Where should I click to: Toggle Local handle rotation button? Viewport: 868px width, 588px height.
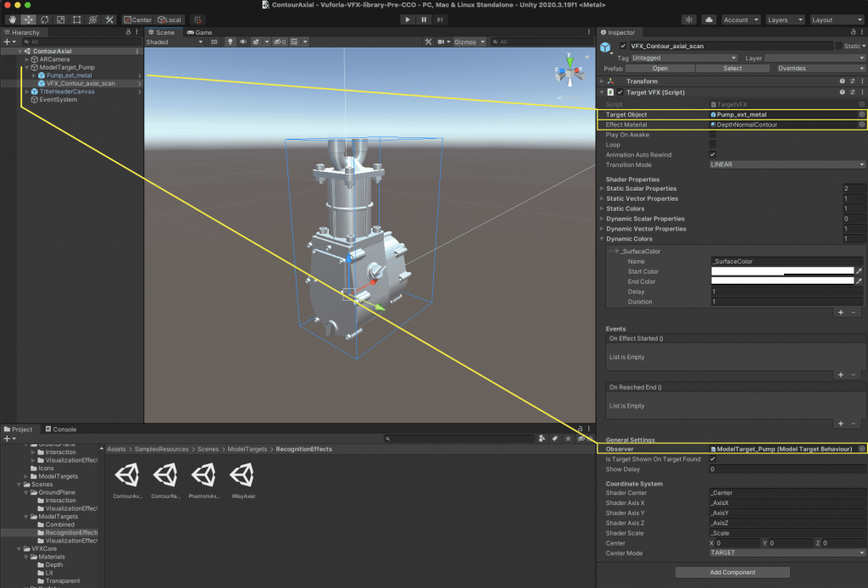click(170, 19)
